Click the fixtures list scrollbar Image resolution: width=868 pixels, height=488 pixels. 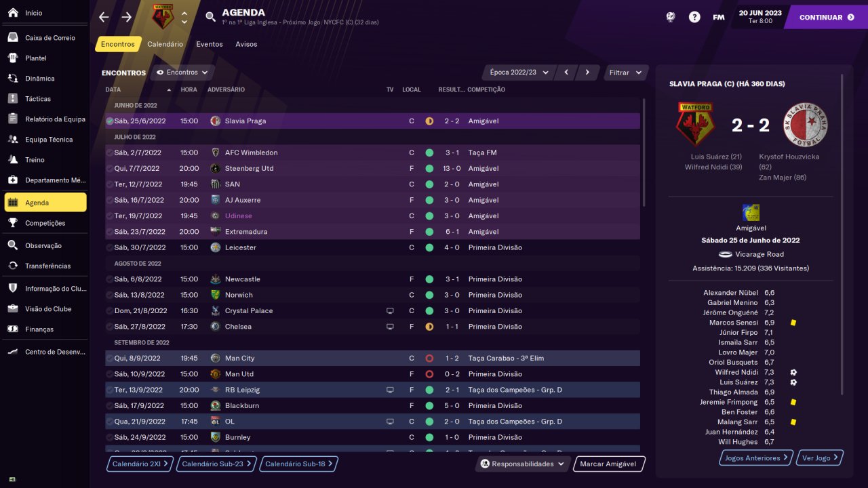(x=644, y=152)
